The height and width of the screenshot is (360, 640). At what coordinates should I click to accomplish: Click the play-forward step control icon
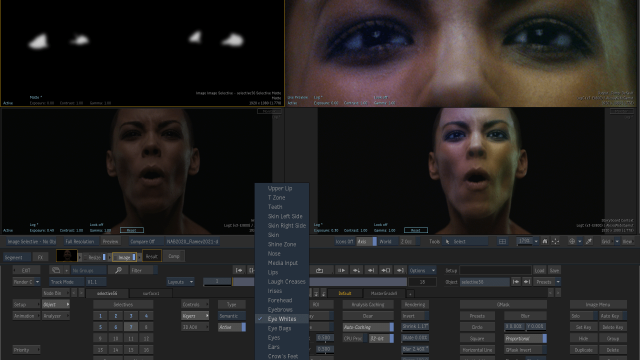pyautogui.click(x=341, y=270)
